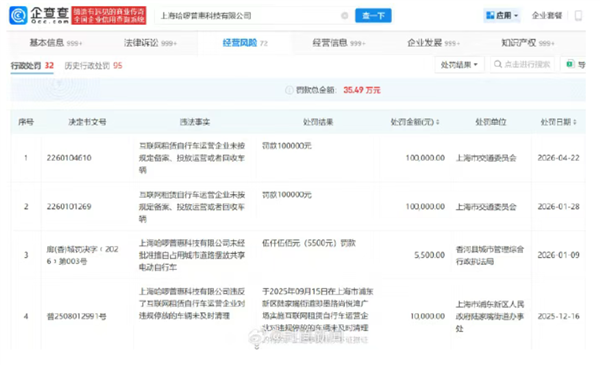Click document number 2260104610

coord(69,158)
